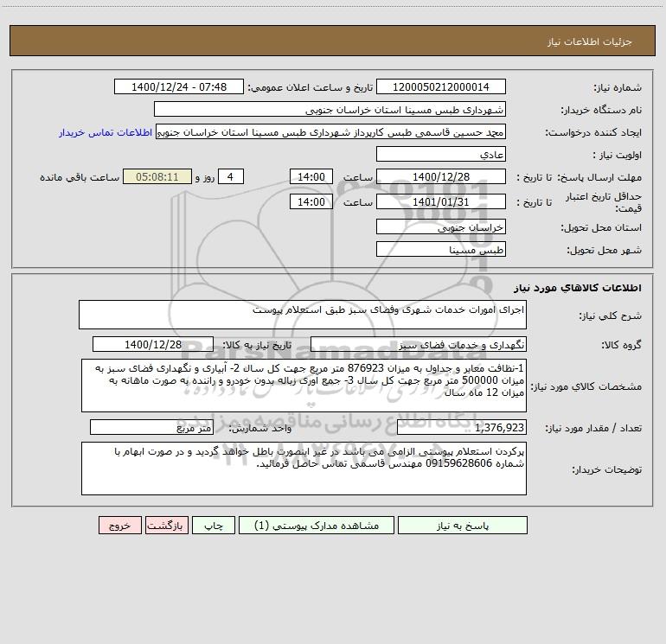Click announcement date field 1400/12/24 - 07:48
This screenshot has height=644, width=666.
[179, 86]
